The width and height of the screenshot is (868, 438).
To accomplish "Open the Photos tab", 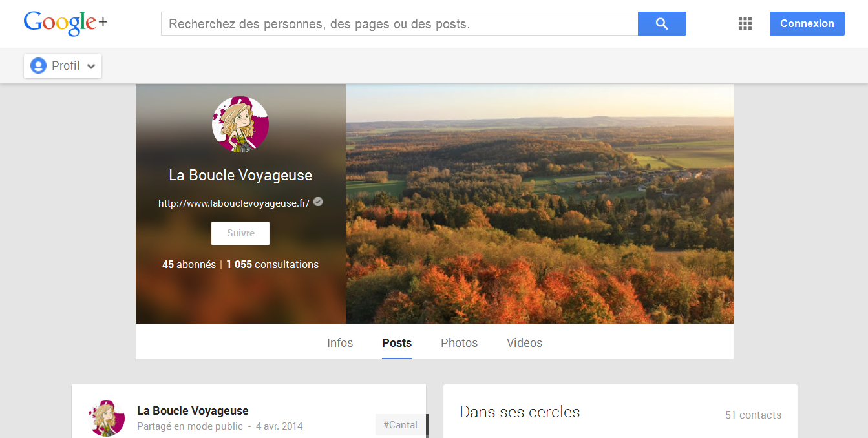I will tap(460, 343).
